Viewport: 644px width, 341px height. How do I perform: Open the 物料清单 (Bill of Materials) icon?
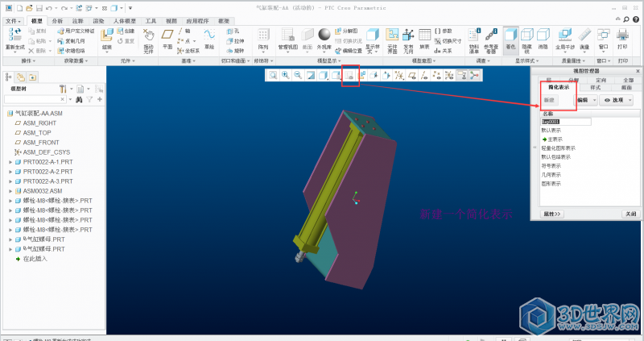click(473, 37)
